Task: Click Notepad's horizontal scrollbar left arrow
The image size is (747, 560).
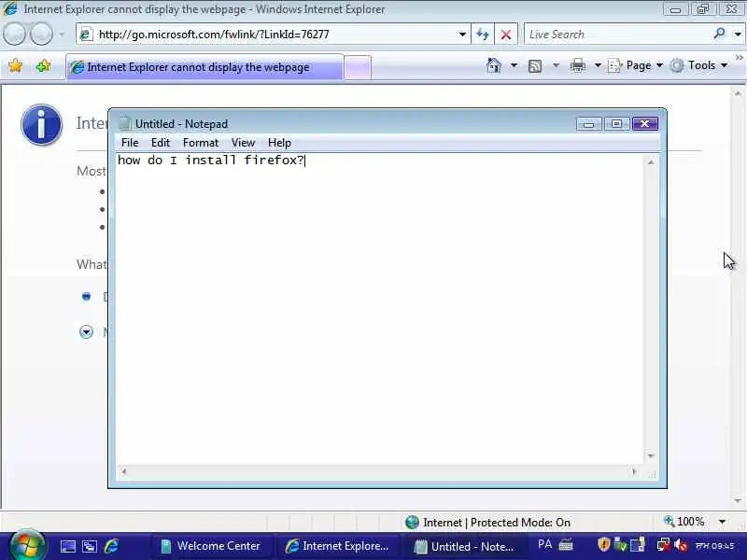Action: click(124, 471)
